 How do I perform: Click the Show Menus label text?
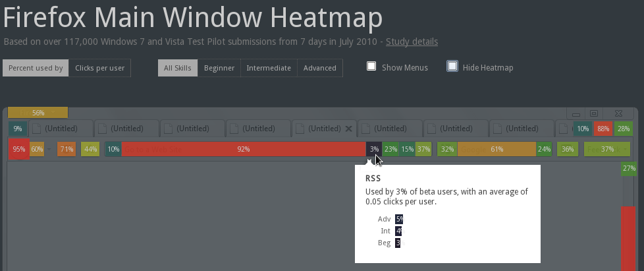tap(405, 68)
